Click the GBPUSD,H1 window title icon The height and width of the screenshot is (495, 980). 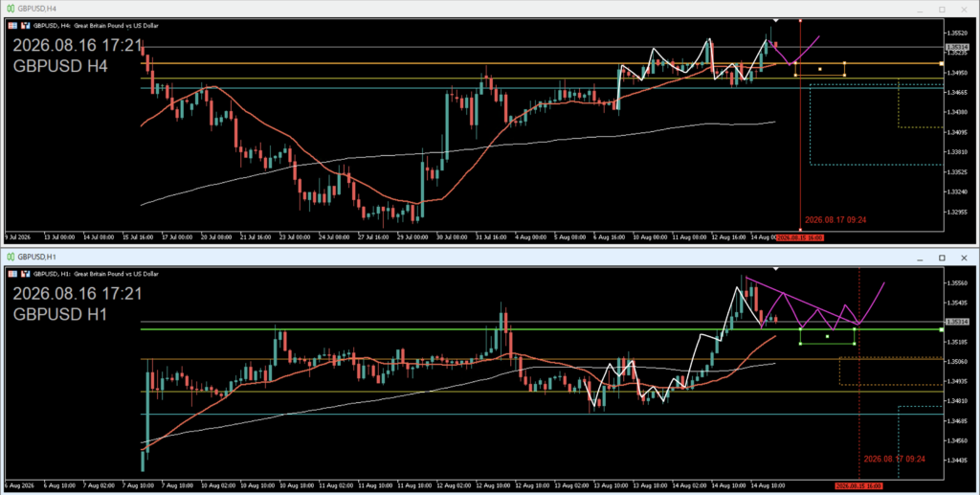click(10, 257)
